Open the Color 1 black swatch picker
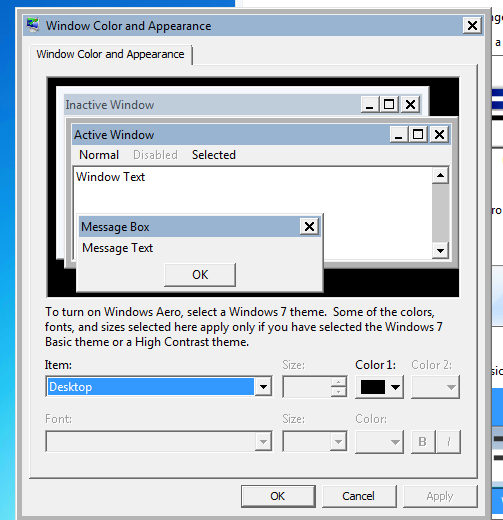503x520 pixels. (379, 387)
